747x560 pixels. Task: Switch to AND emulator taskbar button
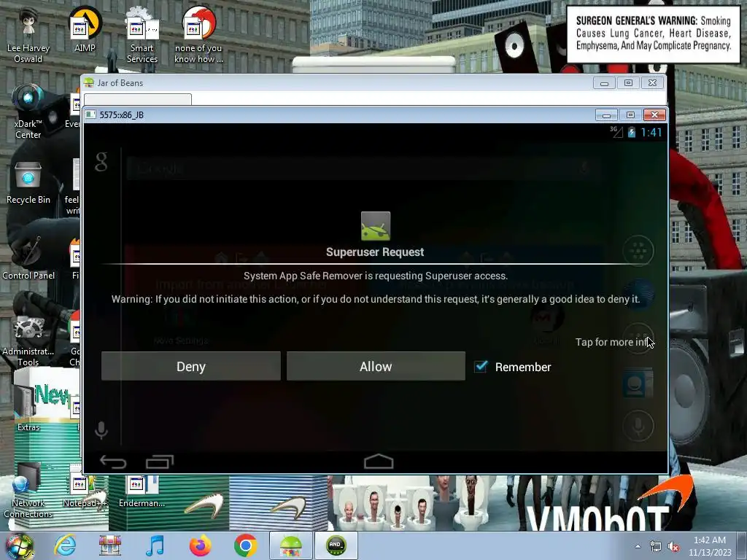click(336, 545)
